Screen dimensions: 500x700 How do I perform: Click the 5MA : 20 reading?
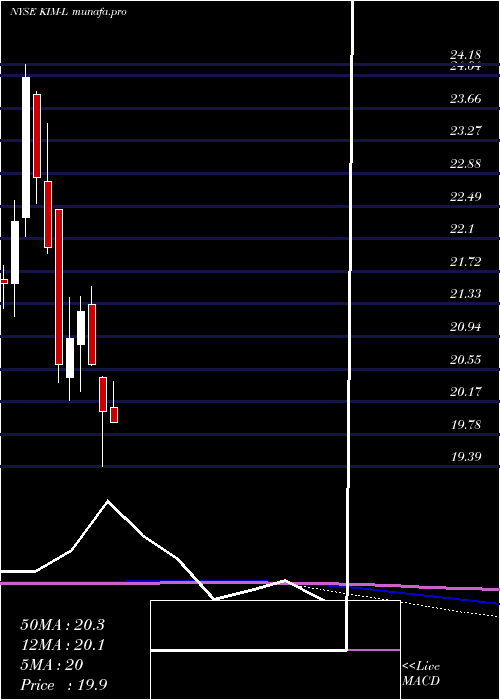click(x=52, y=665)
